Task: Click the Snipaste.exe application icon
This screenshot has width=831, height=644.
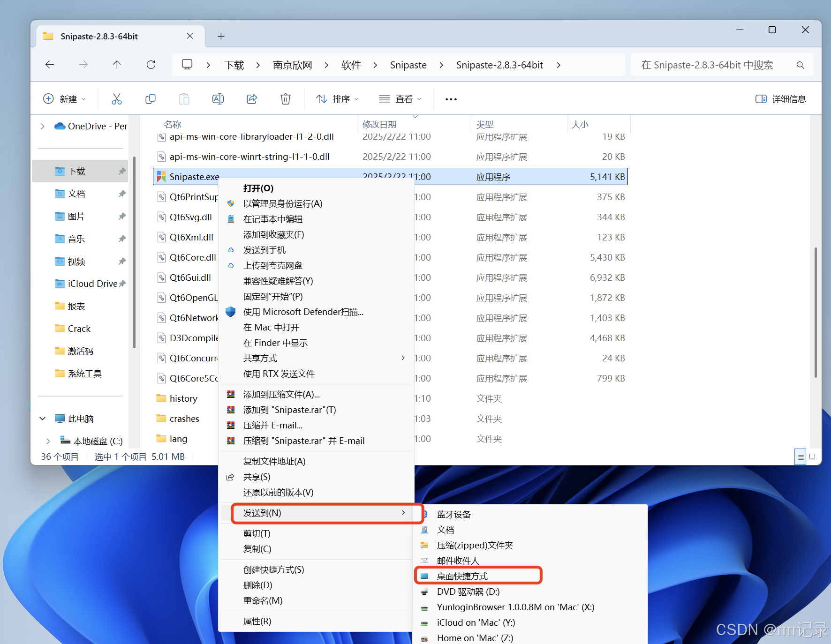Action: click(x=161, y=177)
